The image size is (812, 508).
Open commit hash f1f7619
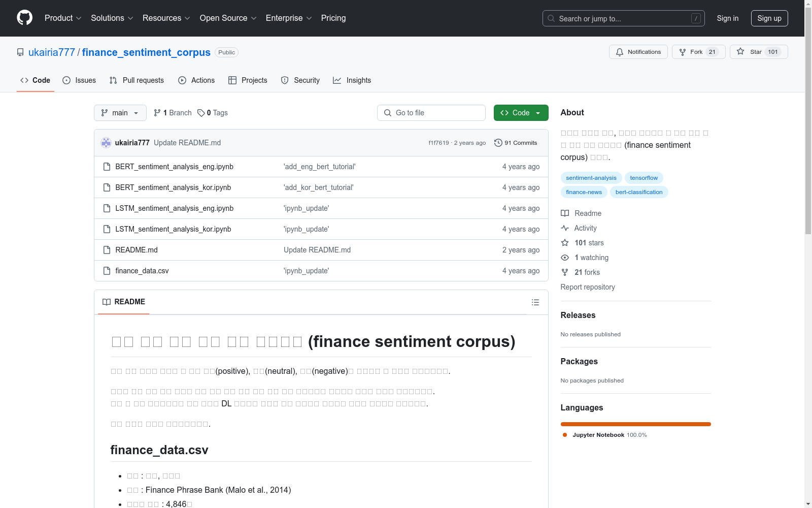click(x=438, y=143)
